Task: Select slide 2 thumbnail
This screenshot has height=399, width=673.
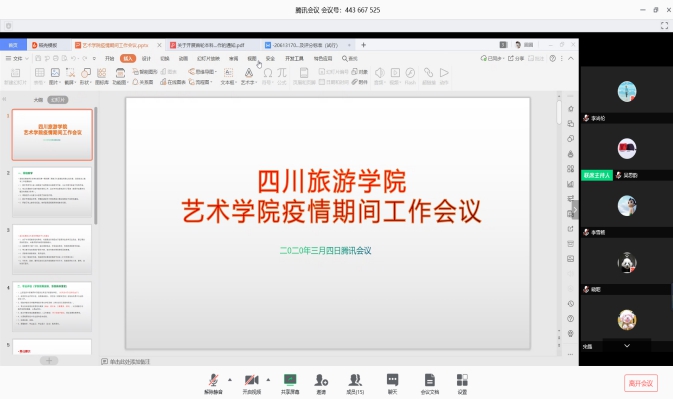Action: click(52, 192)
